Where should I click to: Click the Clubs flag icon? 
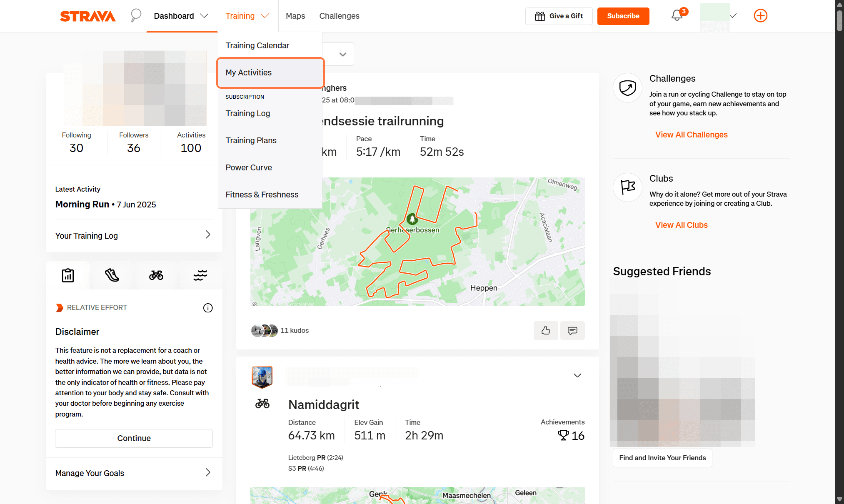627,187
